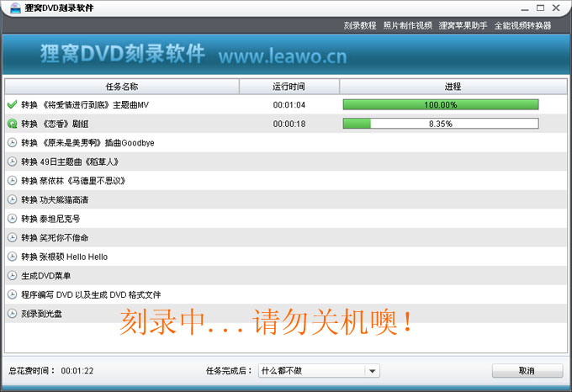Visit the www.leawo.cn banner link
The image size is (572, 392).
pyautogui.click(x=283, y=56)
